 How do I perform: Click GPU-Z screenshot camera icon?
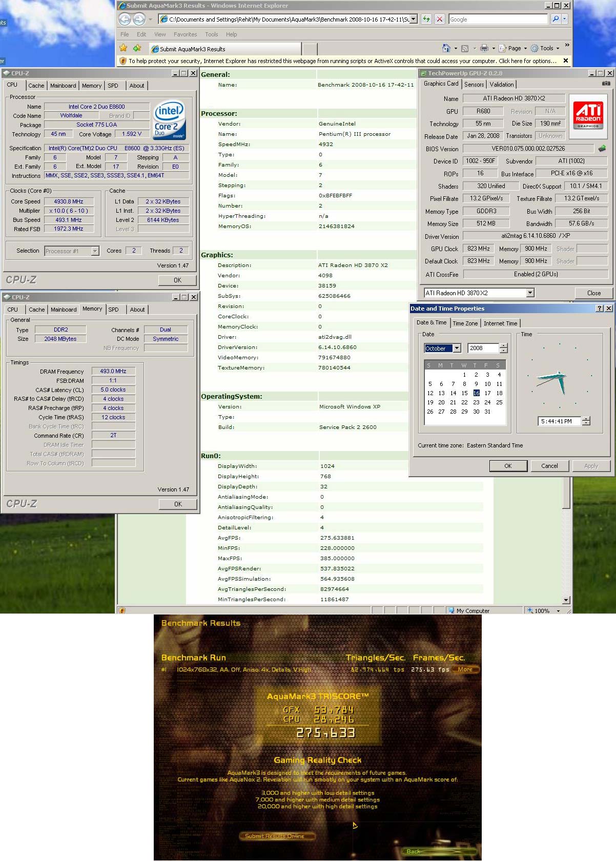click(606, 84)
